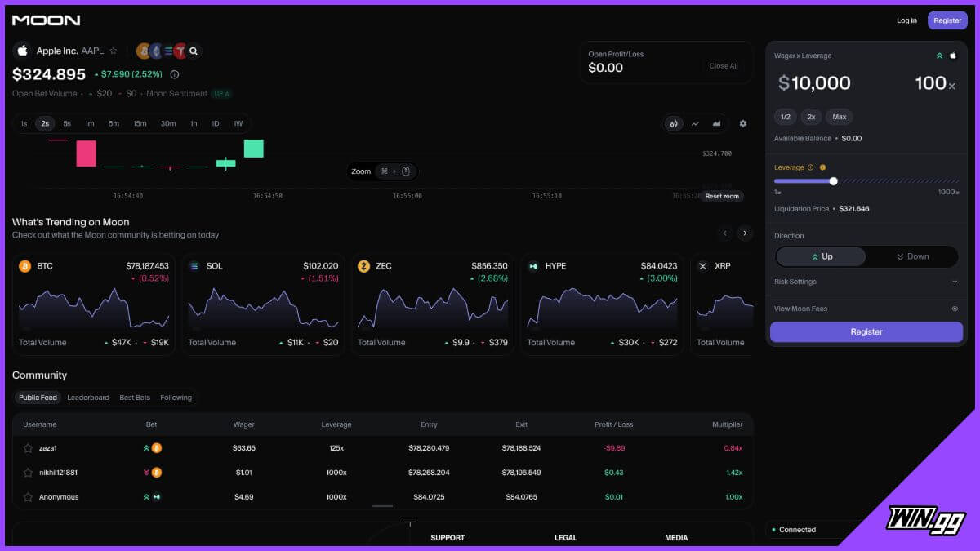
Task: Open asset search magnifier icon
Action: click(194, 51)
